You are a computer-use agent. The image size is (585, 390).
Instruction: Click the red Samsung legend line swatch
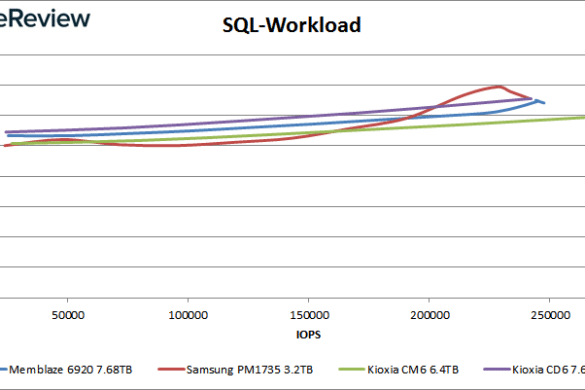[171, 369]
